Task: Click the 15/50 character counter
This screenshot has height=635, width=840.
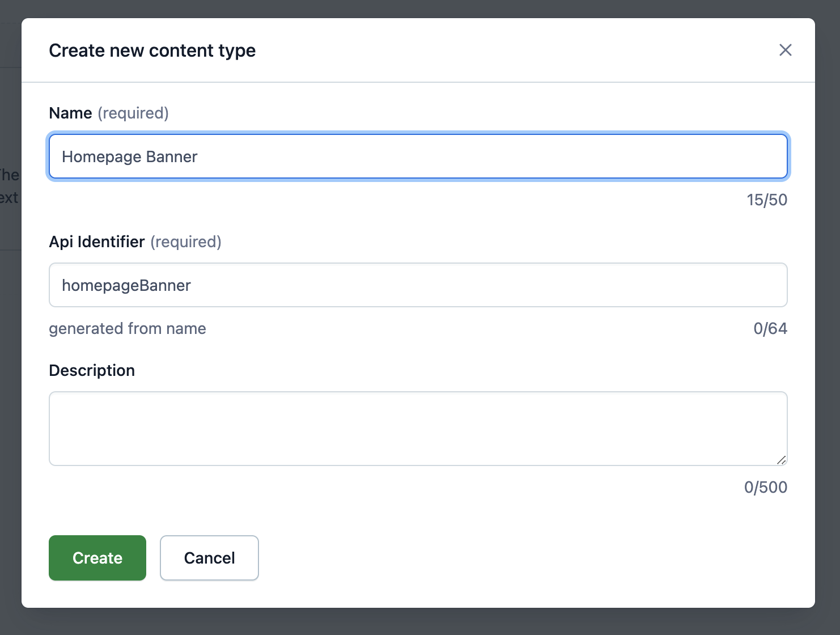Action: click(766, 200)
